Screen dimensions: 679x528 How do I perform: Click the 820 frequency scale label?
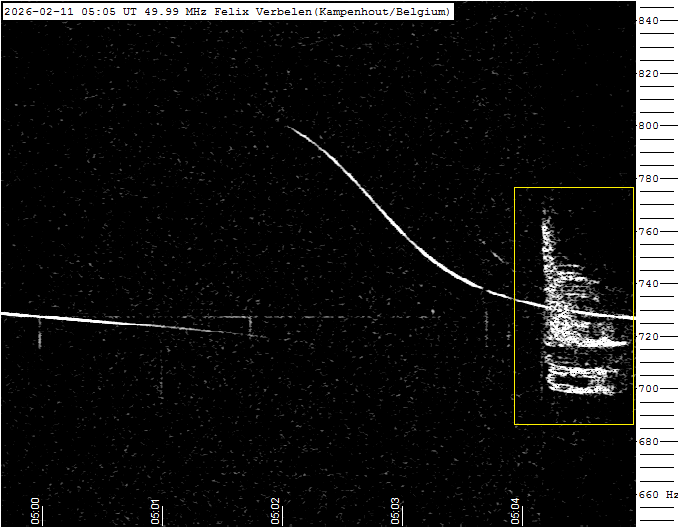[x=648, y=74]
